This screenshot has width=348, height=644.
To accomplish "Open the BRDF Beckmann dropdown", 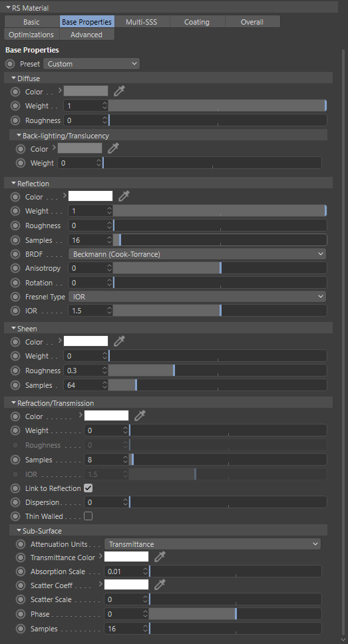I will [x=197, y=254].
